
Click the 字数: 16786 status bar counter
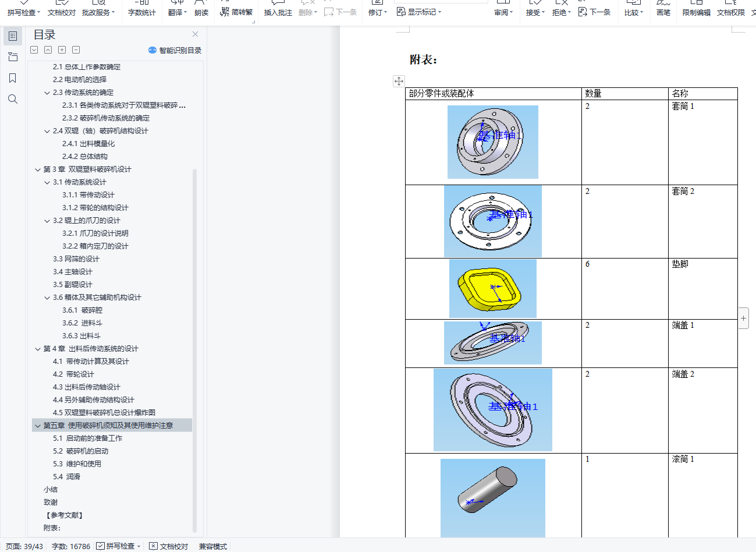(x=71, y=546)
